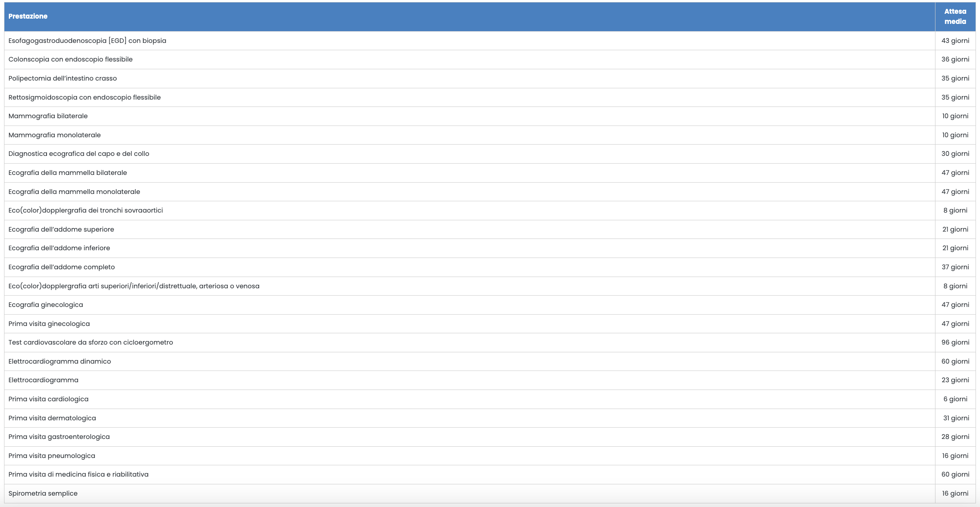Select Esofagogastroduodenoscopia [EGD] con biopsia row label

[87, 40]
